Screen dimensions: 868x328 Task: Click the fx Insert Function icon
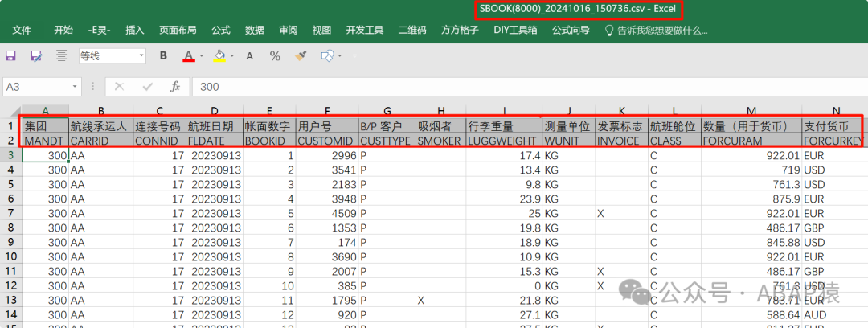[x=175, y=87]
